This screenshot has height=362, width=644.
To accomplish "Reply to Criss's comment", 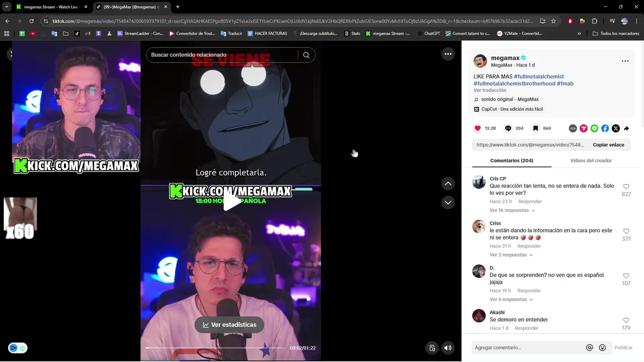I will pyautogui.click(x=529, y=246).
